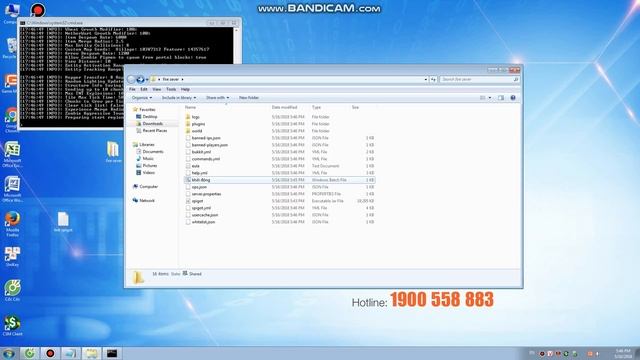640x360 pixels.
Task: Expand the address bar history dropdown
Action: 426,79
